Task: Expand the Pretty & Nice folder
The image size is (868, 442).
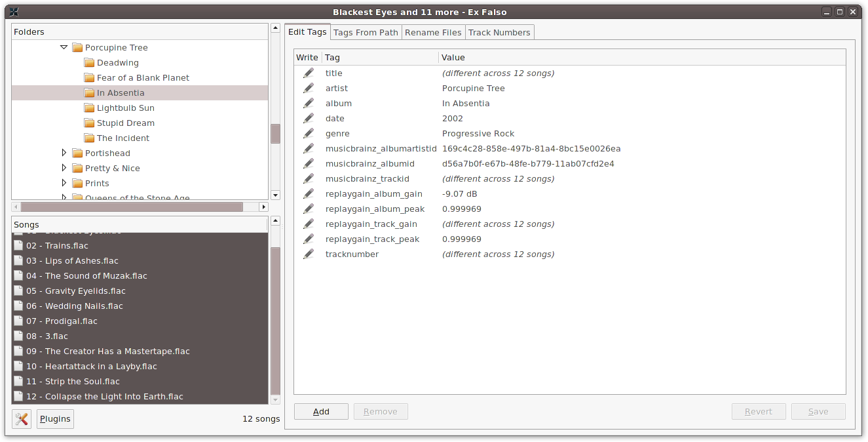Action: (x=64, y=168)
